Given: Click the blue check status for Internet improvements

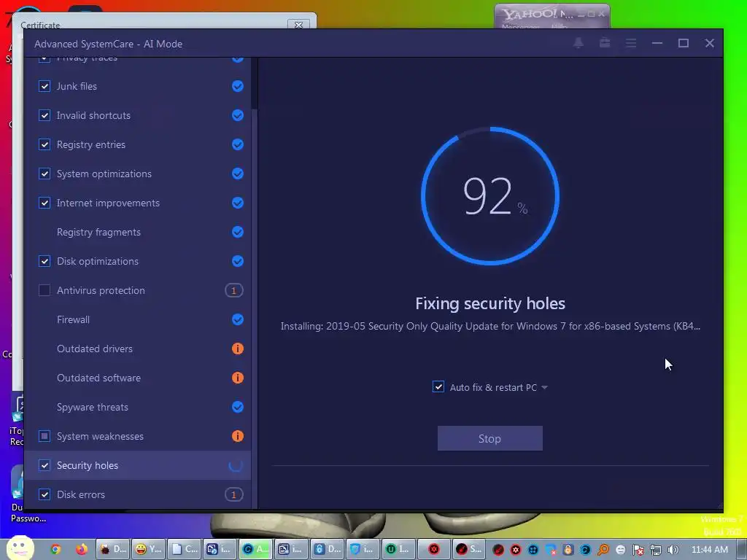Looking at the screenshot, I should coord(237,203).
